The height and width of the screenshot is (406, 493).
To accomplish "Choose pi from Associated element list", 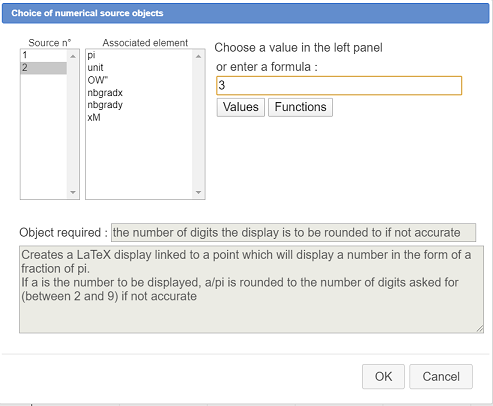I will coord(139,55).
